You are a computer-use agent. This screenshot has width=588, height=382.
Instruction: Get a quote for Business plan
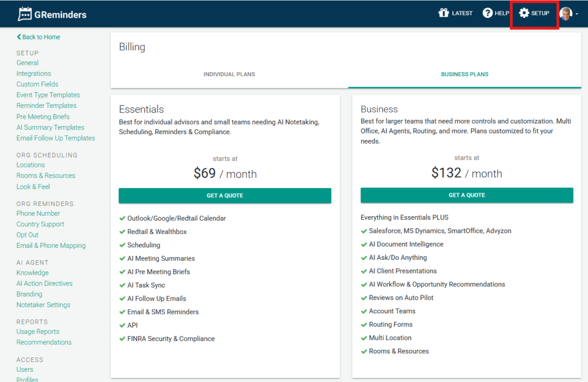[467, 195]
